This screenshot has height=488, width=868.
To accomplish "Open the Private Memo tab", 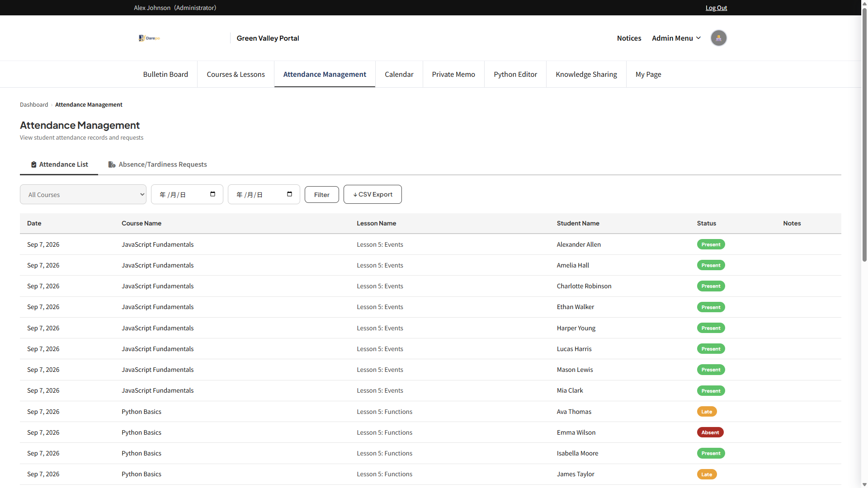I will (453, 74).
